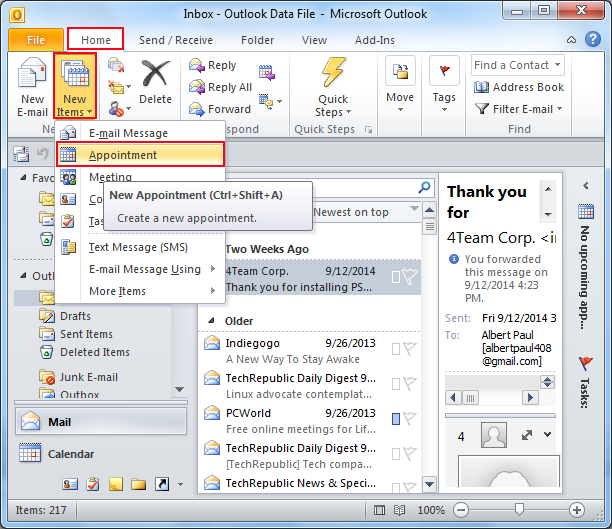Expand the More Items submenu

(141, 291)
